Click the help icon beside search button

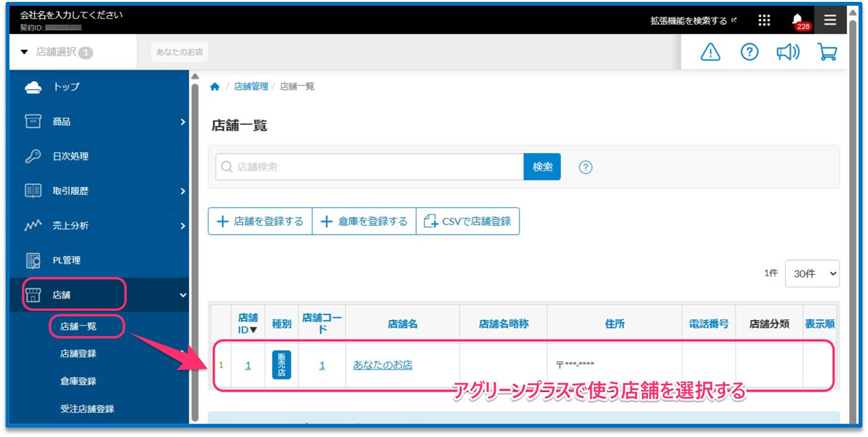click(x=586, y=167)
